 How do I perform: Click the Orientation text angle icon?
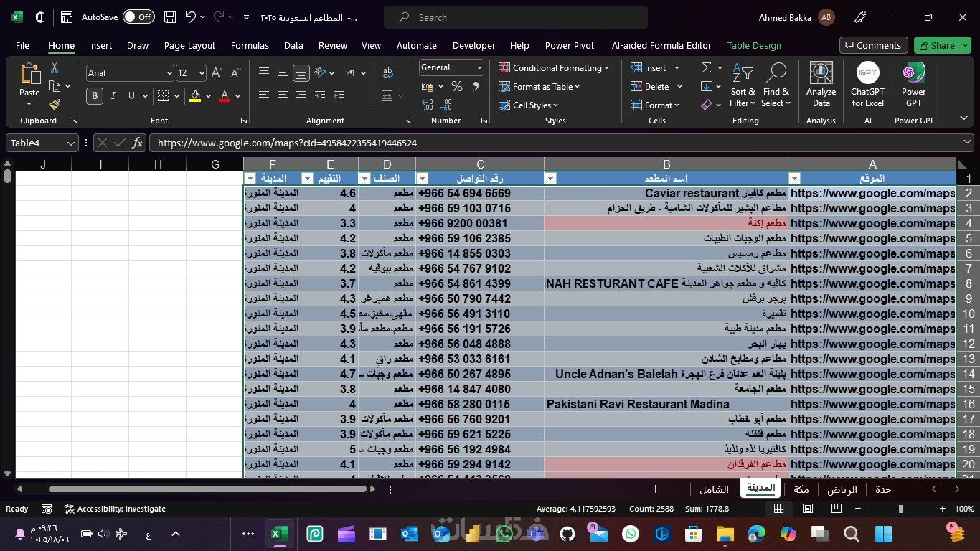[320, 73]
